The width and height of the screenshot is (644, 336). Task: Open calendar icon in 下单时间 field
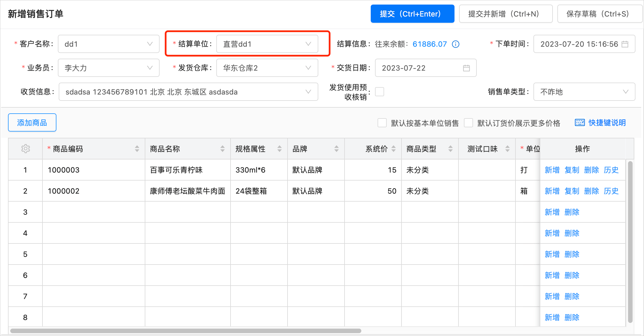click(x=625, y=44)
